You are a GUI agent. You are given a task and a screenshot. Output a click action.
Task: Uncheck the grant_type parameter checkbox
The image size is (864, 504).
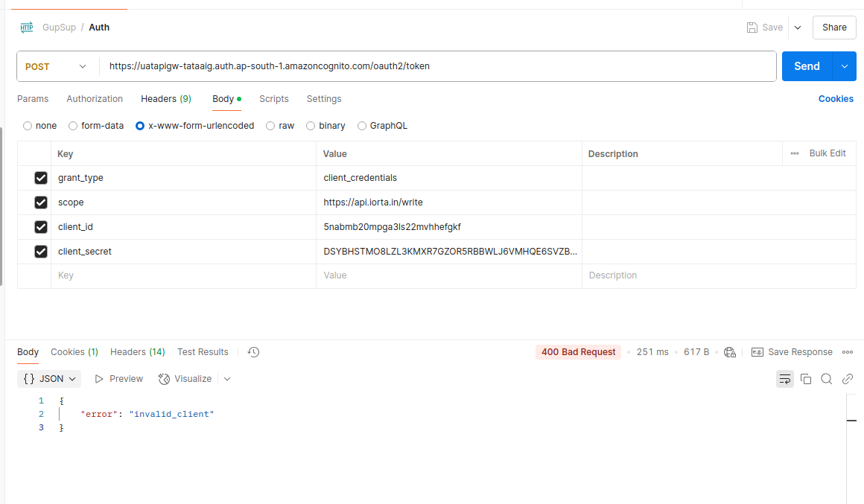pyautogui.click(x=41, y=178)
